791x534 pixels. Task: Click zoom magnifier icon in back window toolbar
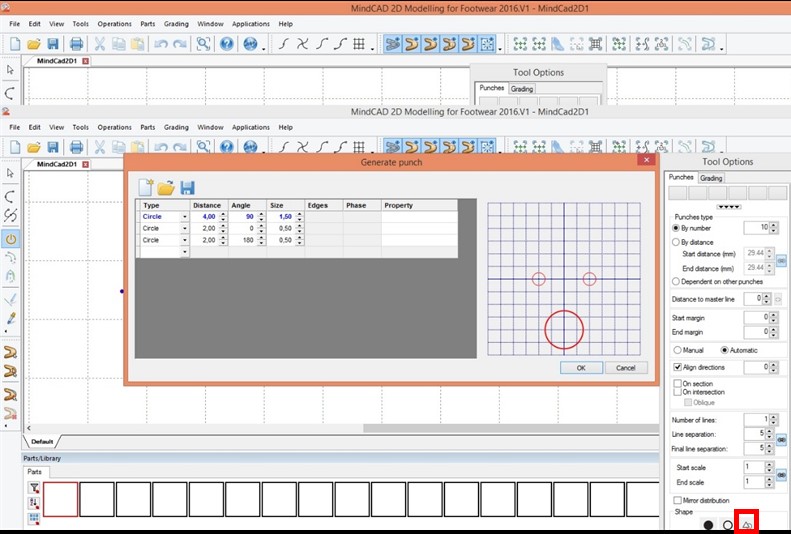[x=203, y=44]
